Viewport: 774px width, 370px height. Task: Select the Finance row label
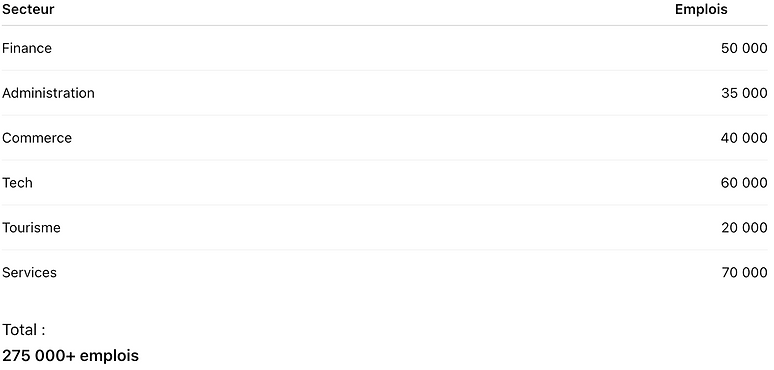point(27,48)
